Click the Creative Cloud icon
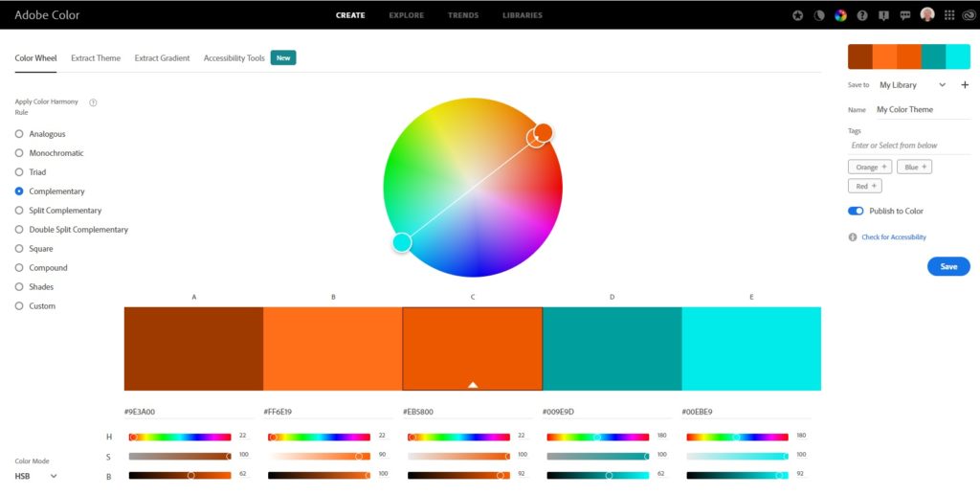Image resolution: width=980 pixels, height=494 pixels. (x=969, y=15)
